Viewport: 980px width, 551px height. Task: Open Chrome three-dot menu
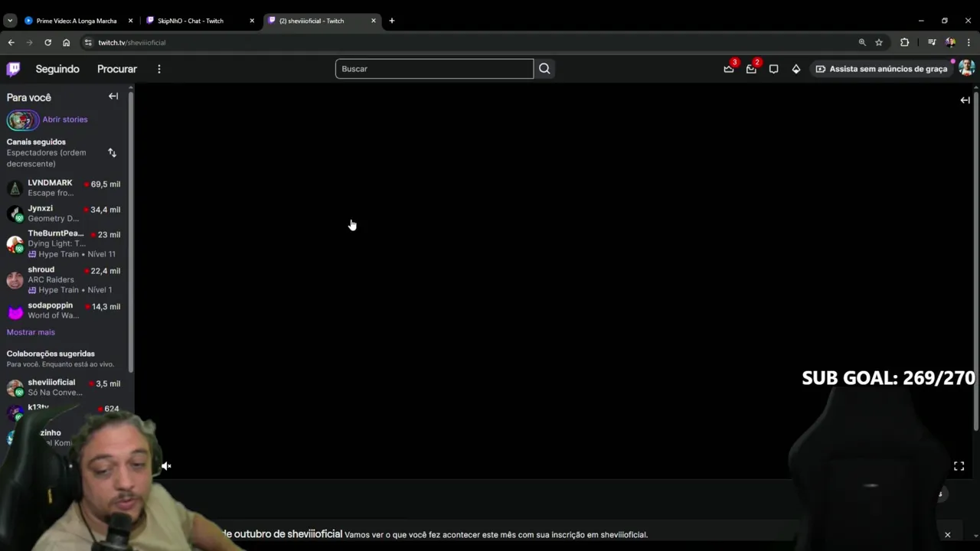(969, 43)
